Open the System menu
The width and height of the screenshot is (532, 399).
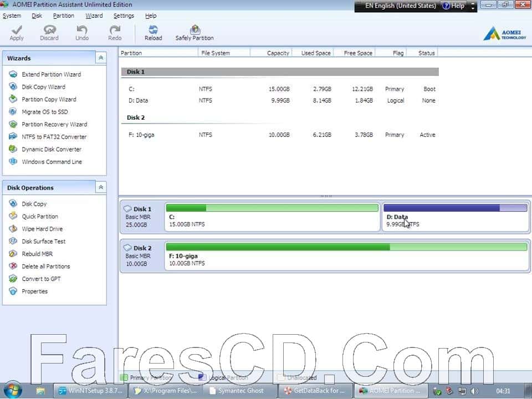click(x=12, y=16)
